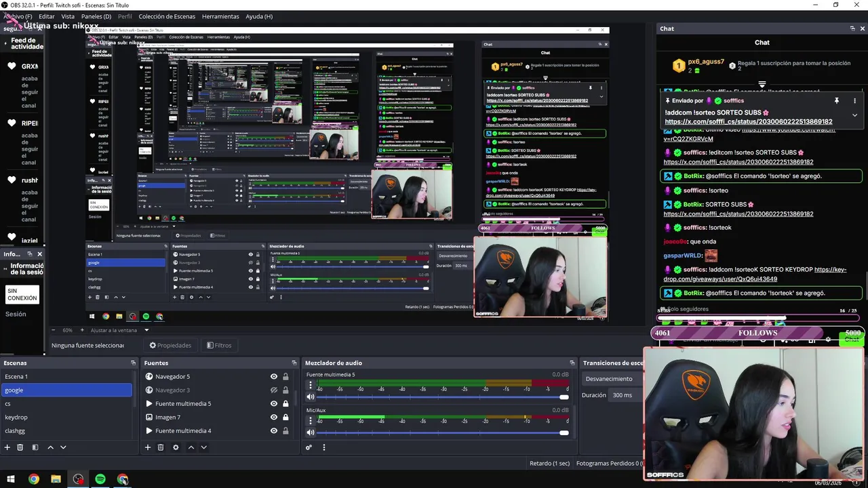Move selected source up in Fuentes

(x=191, y=447)
